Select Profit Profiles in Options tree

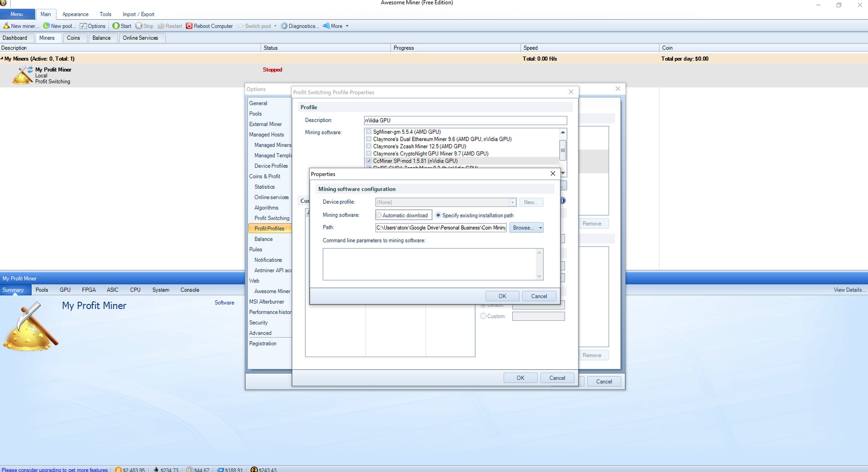coord(270,228)
